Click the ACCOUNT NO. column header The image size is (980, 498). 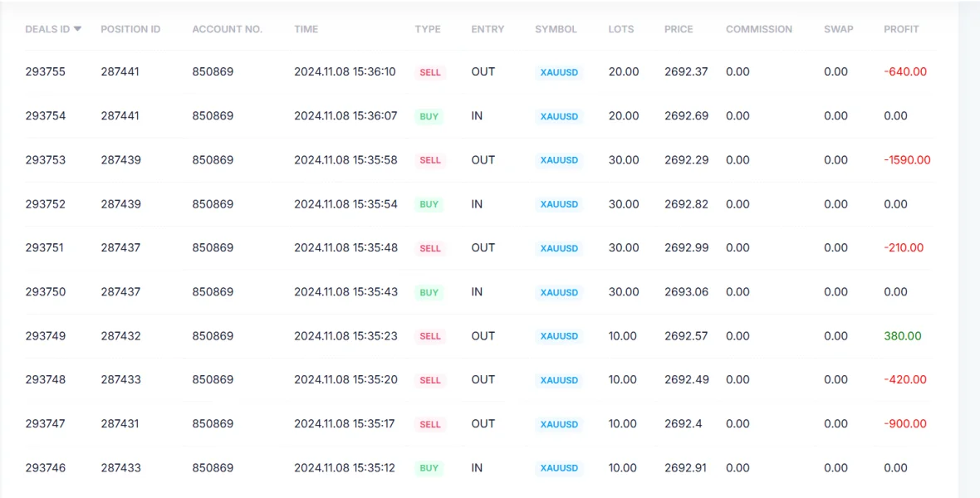227,29
